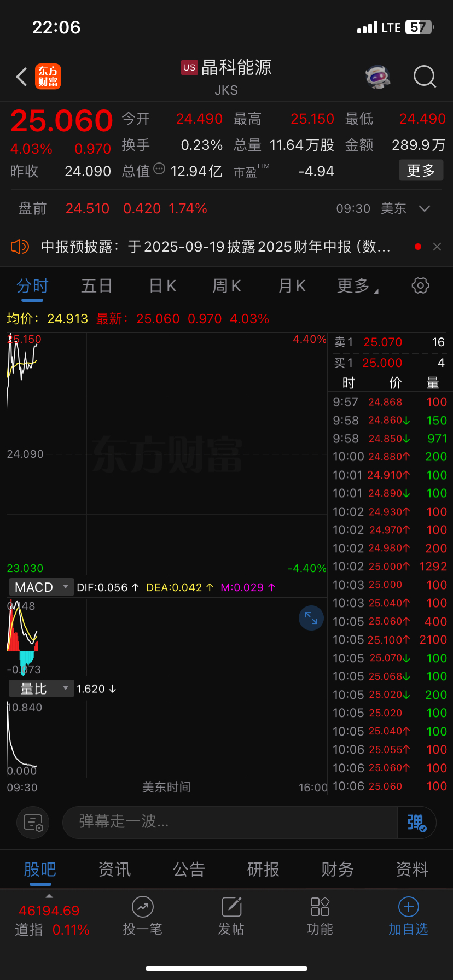Image resolution: width=453 pixels, height=980 pixels.
Task: Open the MACD indicator dropdown
Action: click(x=42, y=587)
